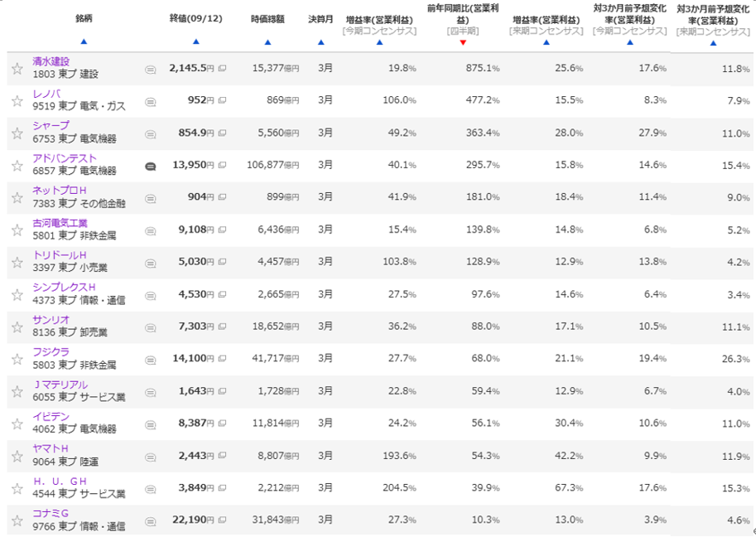756x537 pixels.
Task: Sort by 時価総額 using its column arrow
Action: click(x=267, y=42)
